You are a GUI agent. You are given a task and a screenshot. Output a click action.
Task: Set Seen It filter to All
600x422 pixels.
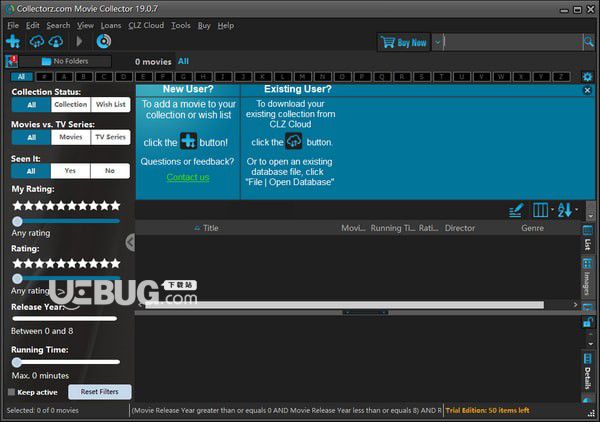pos(31,171)
